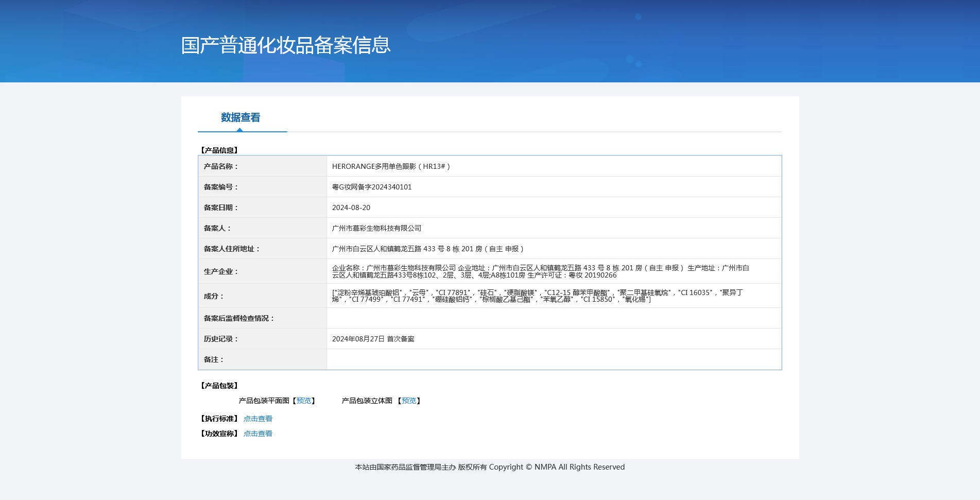Click the filing date 2024-08-20
This screenshot has width=980, height=500.
[351, 208]
